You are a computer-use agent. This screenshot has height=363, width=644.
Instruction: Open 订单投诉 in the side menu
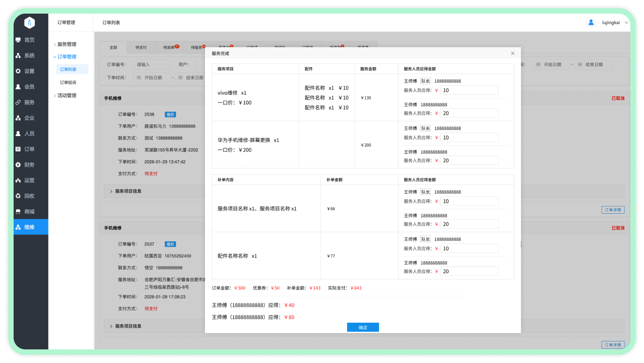68,83
